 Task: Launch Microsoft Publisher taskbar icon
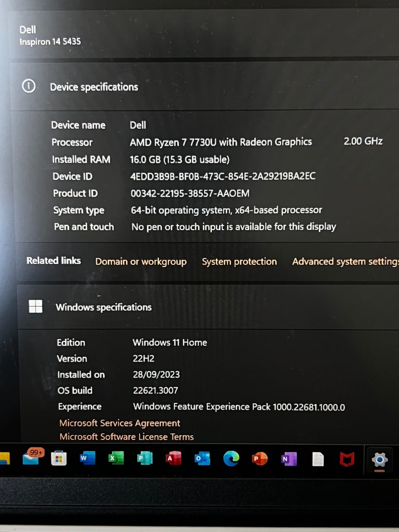pyautogui.click(x=144, y=458)
